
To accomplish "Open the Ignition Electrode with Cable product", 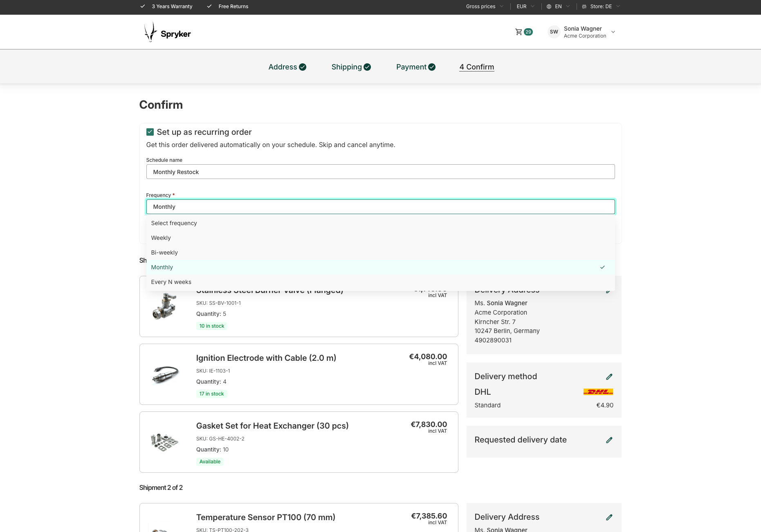I will tap(266, 358).
